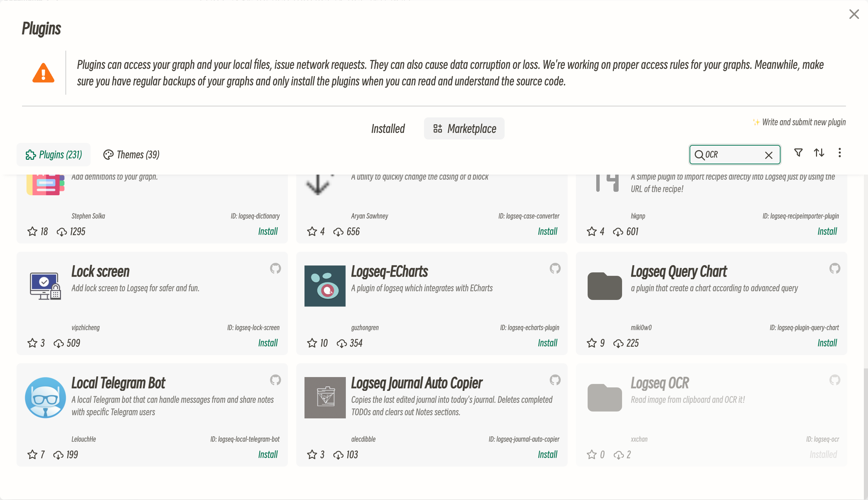This screenshot has width=868, height=500.
Task: Click the Lock screen plugin GitHub icon
Action: (276, 269)
